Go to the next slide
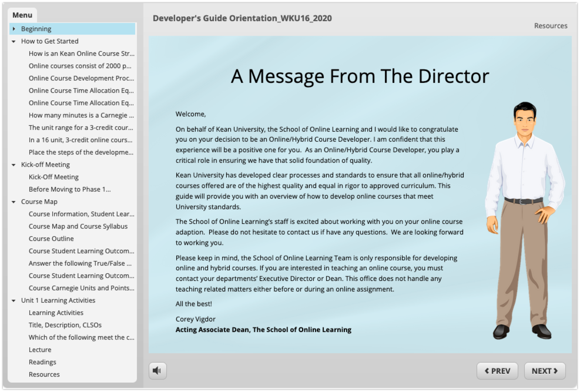The width and height of the screenshot is (580, 392). pos(544,371)
